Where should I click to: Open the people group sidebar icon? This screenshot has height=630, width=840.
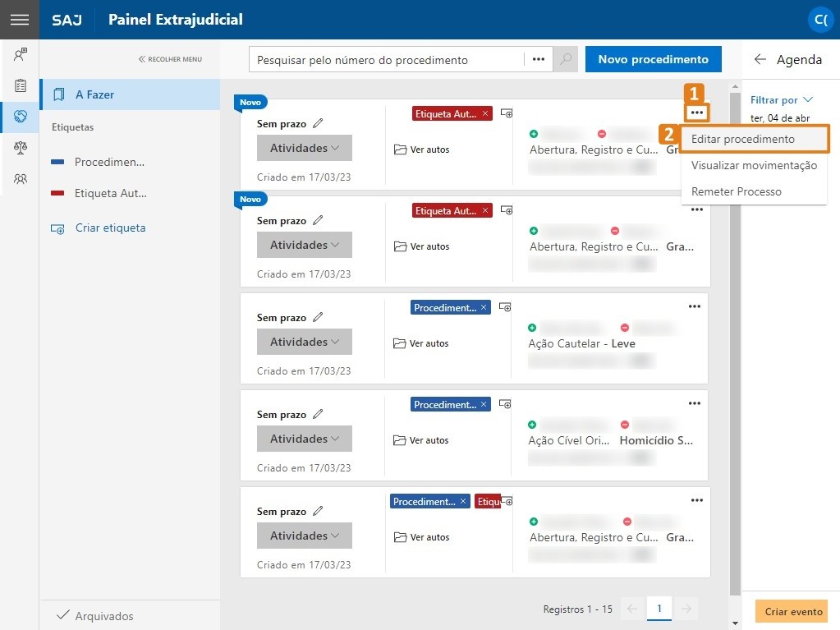click(x=21, y=178)
